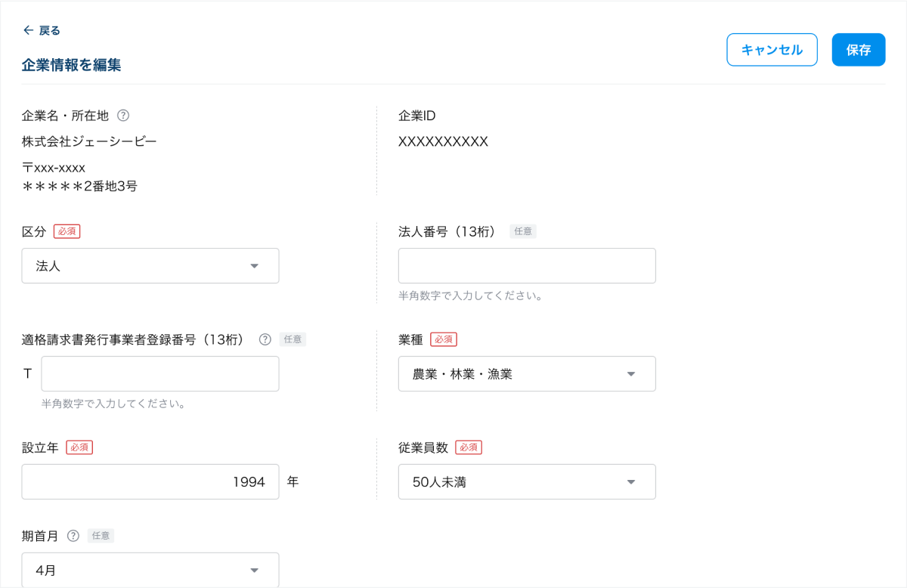Click the 必須 badge next to 区分
The height and width of the screenshot is (588, 907).
click(67, 231)
